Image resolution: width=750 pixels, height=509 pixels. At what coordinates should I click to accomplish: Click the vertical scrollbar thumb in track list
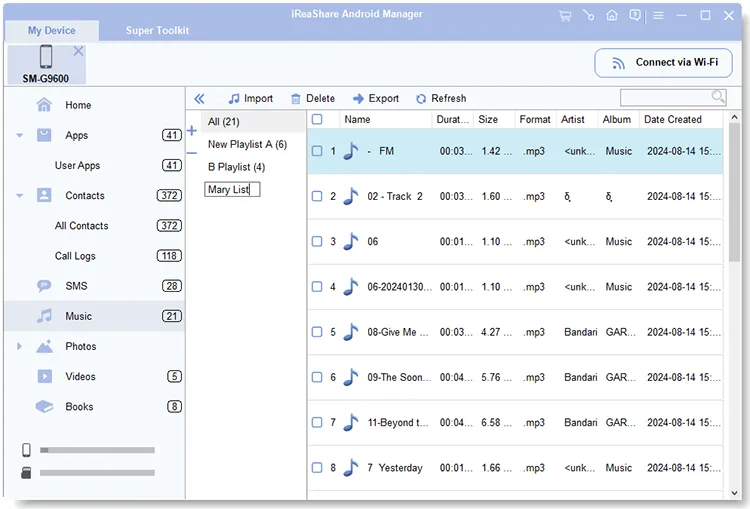734,192
